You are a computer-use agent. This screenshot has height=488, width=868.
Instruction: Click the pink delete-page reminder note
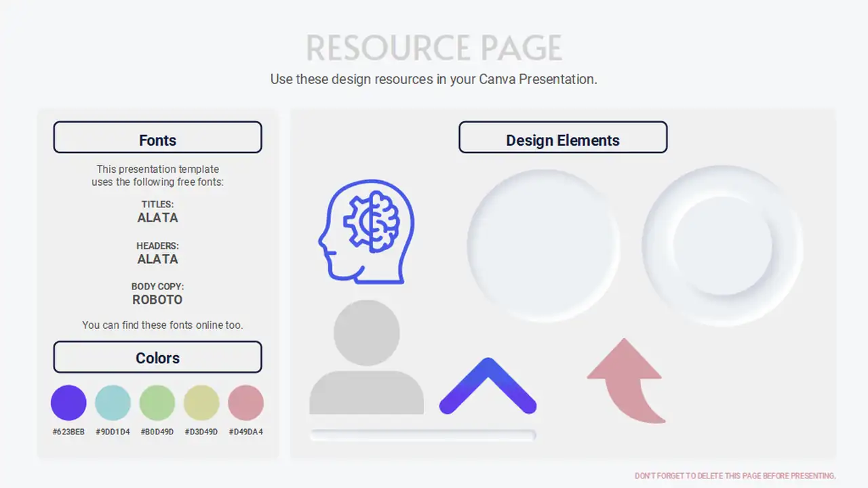(735, 476)
